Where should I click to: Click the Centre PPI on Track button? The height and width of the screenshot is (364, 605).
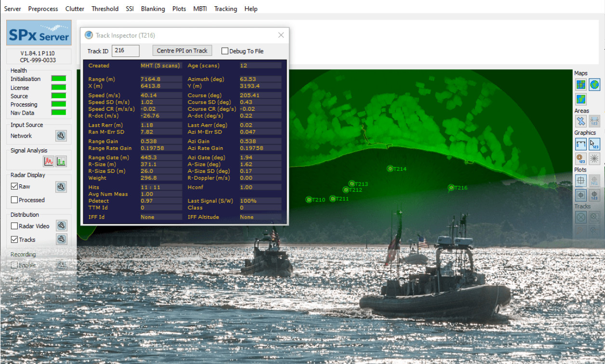(182, 51)
